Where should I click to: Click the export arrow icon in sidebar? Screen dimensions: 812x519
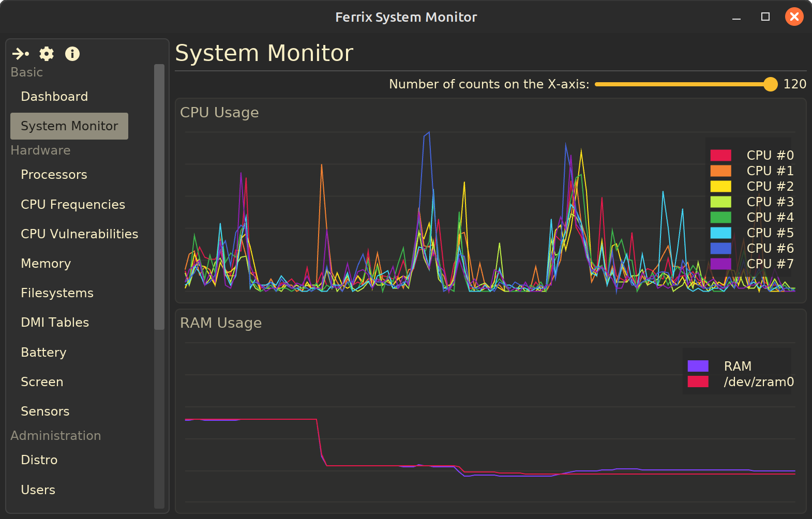click(x=20, y=54)
